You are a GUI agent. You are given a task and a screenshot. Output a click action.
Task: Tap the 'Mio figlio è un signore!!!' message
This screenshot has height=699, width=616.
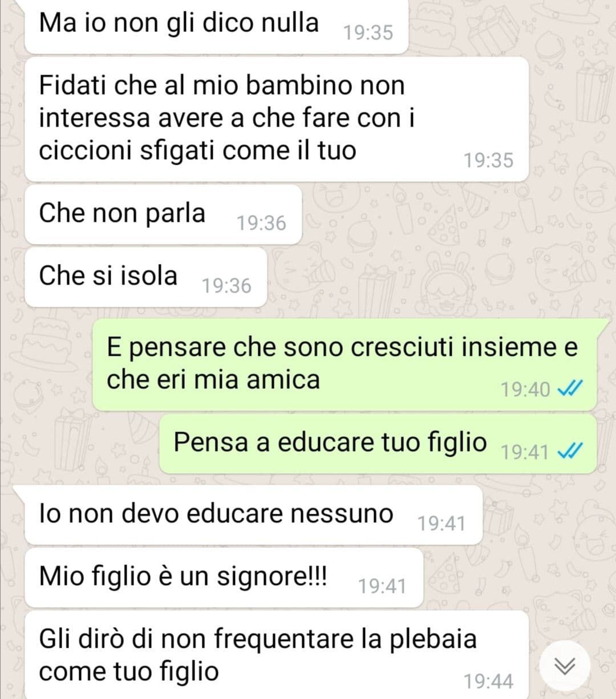tap(224, 578)
